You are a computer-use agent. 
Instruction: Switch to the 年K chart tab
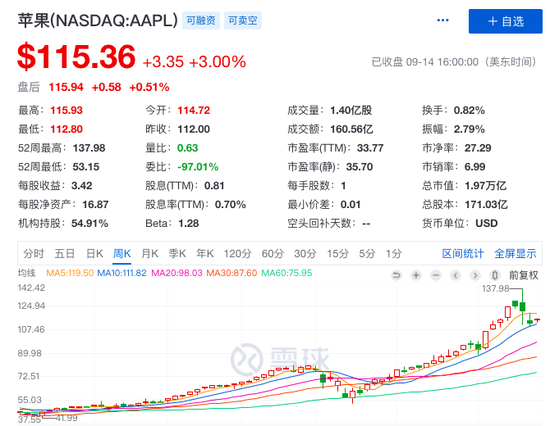[x=205, y=253]
